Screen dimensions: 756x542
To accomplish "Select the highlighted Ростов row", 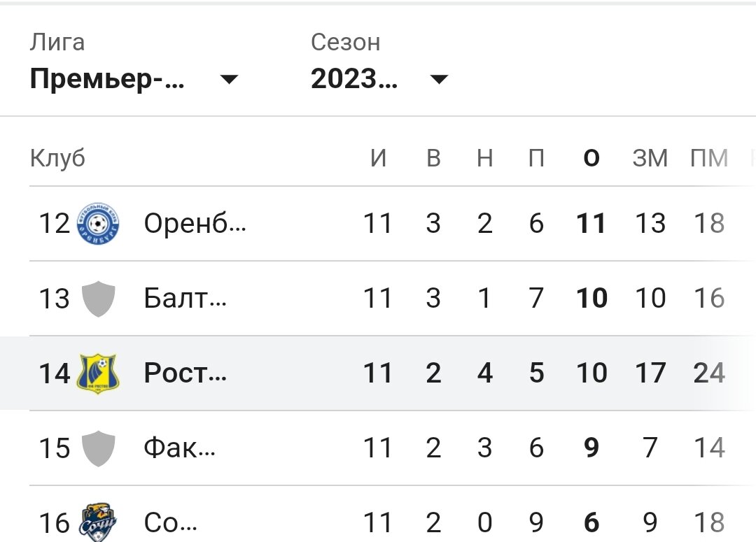I will [378, 373].
